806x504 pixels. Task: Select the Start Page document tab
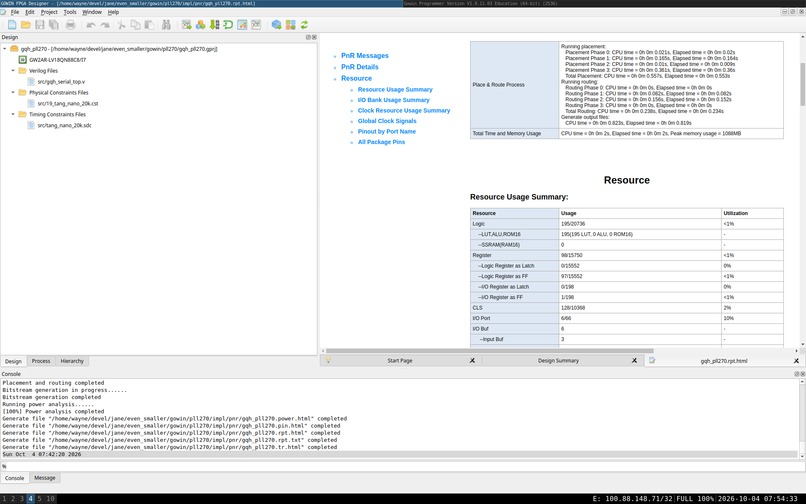(x=400, y=361)
